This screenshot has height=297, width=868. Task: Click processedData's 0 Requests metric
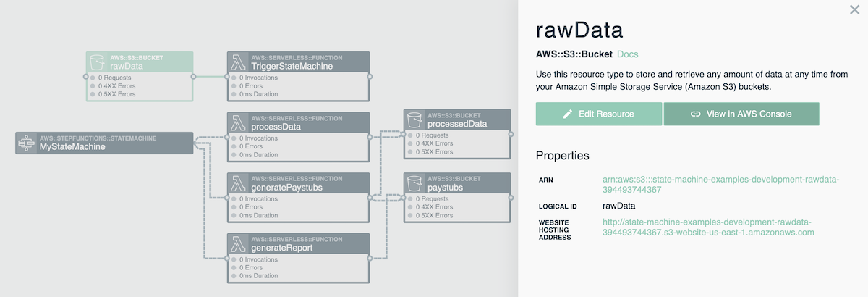click(x=432, y=135)
